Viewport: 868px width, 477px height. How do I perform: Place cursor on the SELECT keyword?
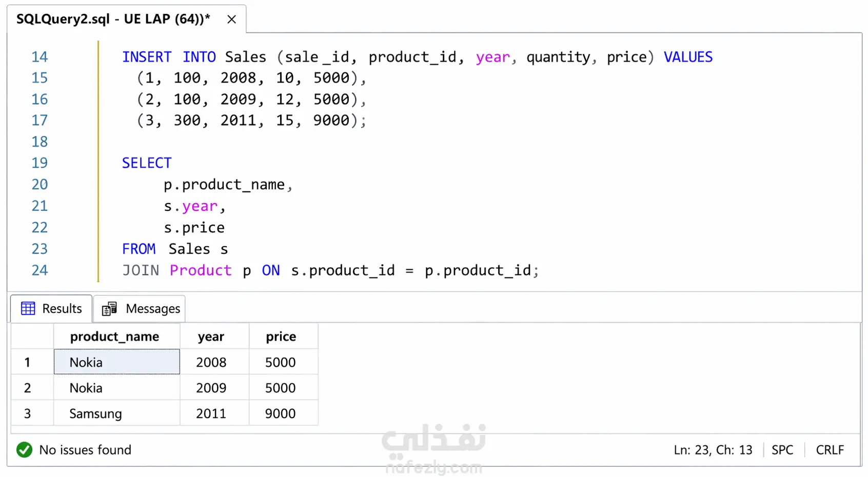pos(147,163)
